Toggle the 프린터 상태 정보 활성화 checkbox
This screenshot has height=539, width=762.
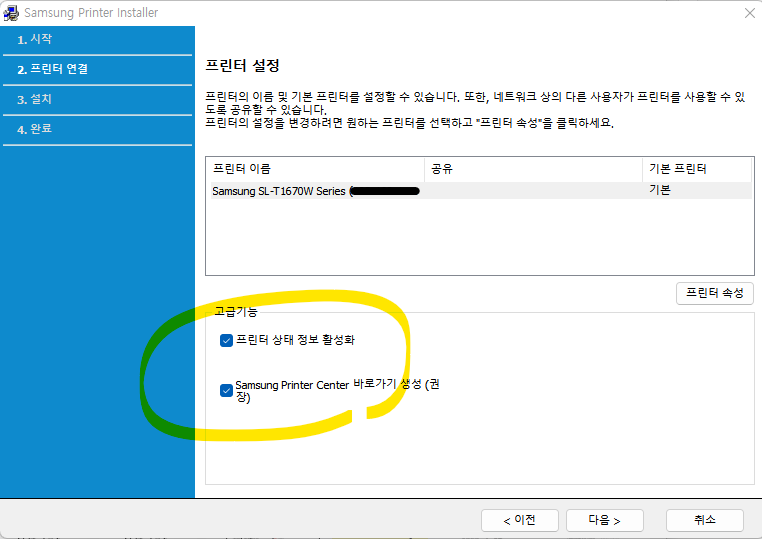pos(226,340)
